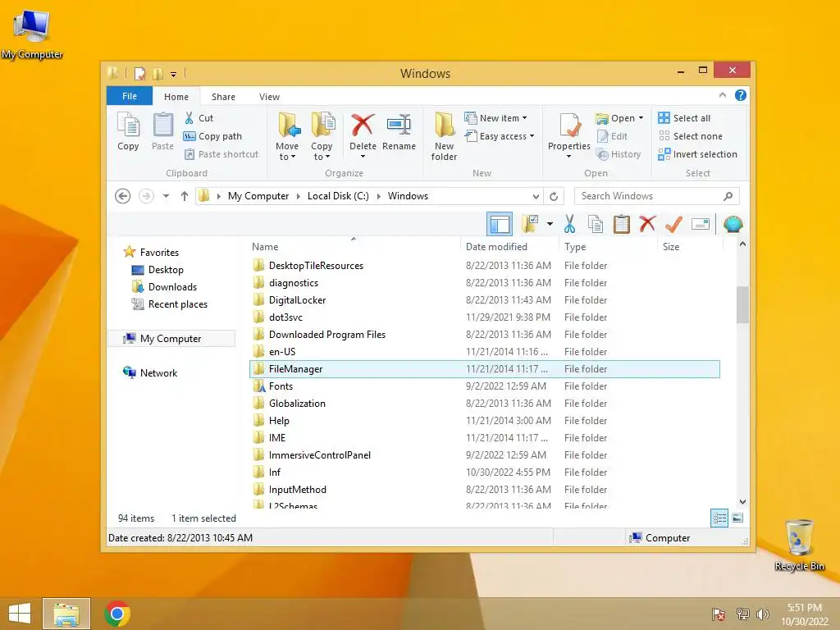The image size is (840, 630).
Task: Switch to Details view using the status bar icon
Action: [719, 518]
